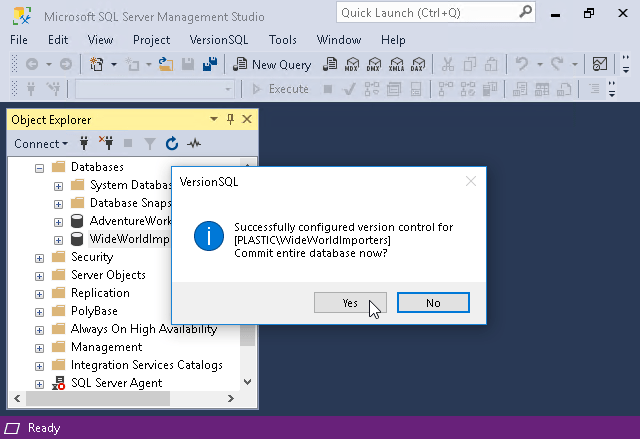Screen dimensions: 640x439
Task: Click the New Query button
Action: (272, 64)
